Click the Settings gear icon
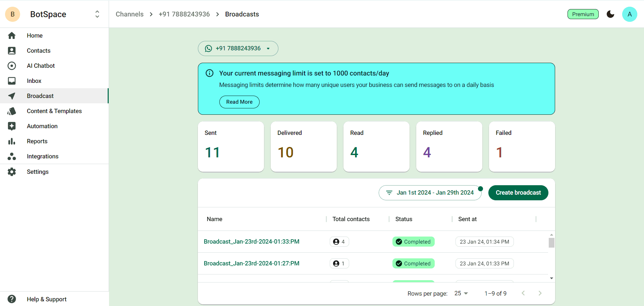Screen dimensions: 644x306 [12, 172]
